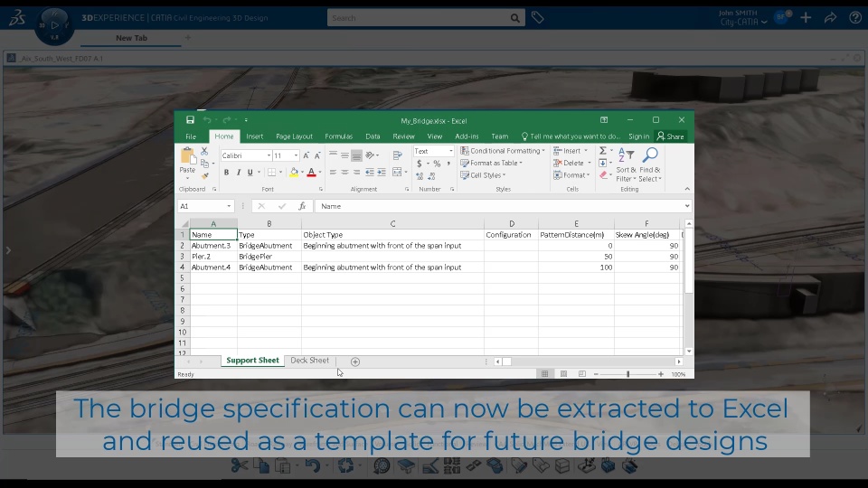Toggle Italic formatting
This screenshot has height=488, width=868.
click(x=239, y=172)
